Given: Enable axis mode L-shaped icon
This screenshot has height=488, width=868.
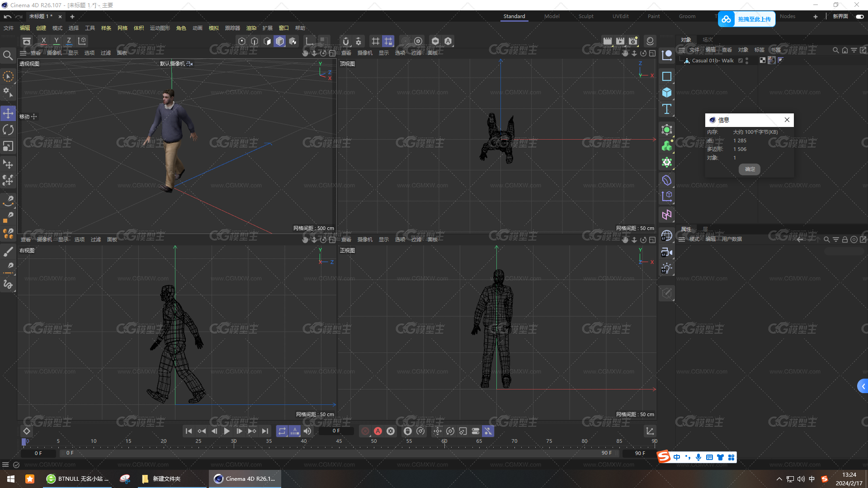Looking at the screenshot, I should (x=310, y=41).
